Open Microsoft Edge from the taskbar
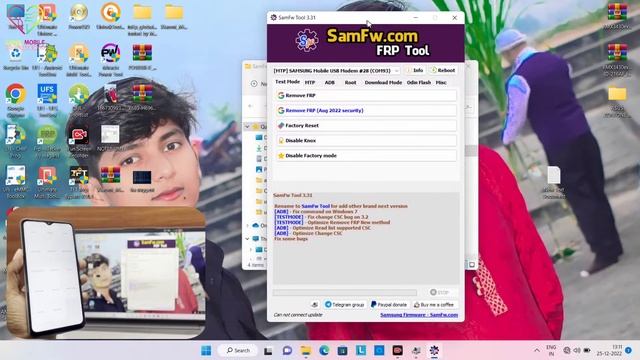This screenshot has height=360, width=640. (324, 351)
